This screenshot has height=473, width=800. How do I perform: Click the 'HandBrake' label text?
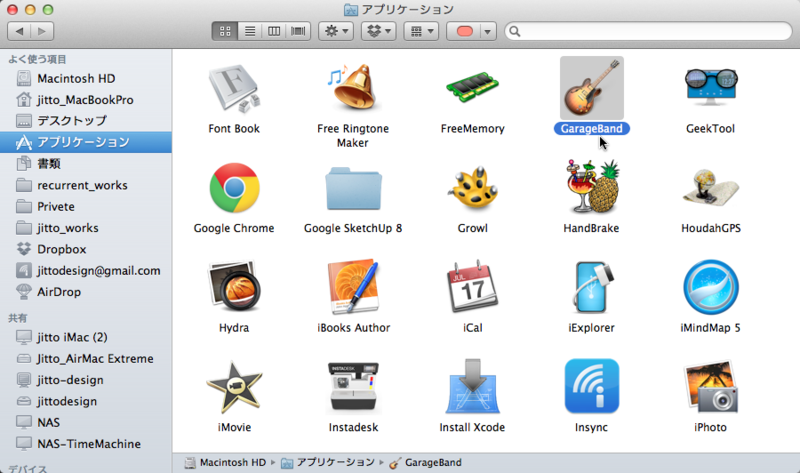tap(591, 228)
